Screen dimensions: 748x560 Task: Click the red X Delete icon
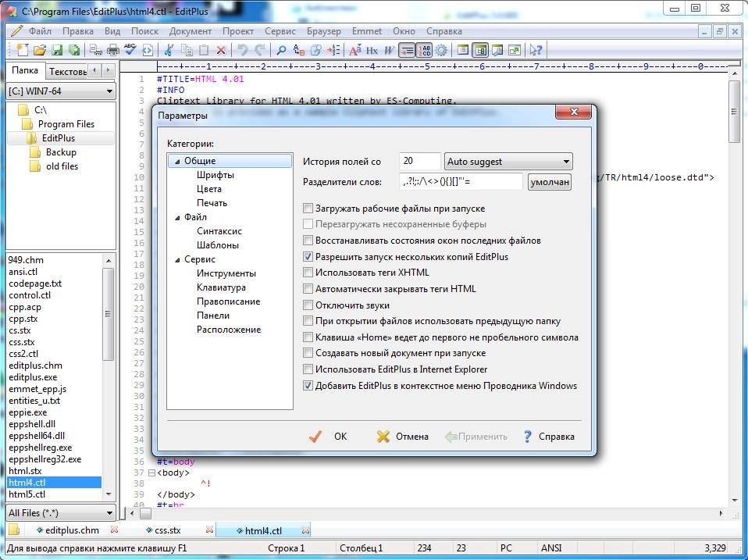pos(221,50)
